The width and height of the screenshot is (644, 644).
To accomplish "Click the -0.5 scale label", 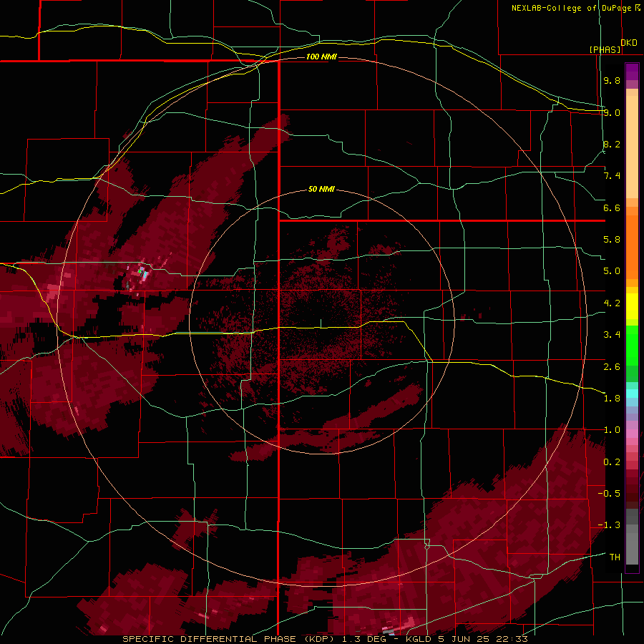I will pos(609,494).
